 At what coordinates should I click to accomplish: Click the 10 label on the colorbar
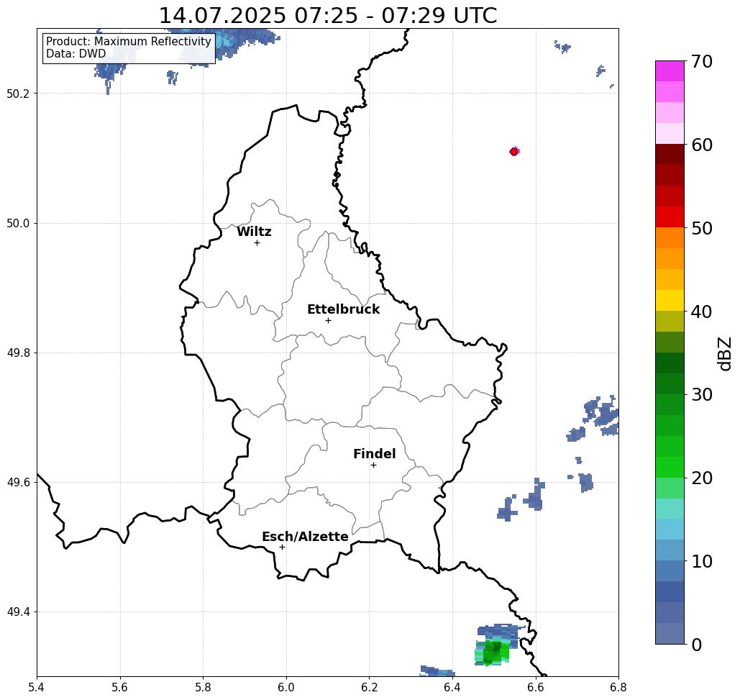coord(702,561)
